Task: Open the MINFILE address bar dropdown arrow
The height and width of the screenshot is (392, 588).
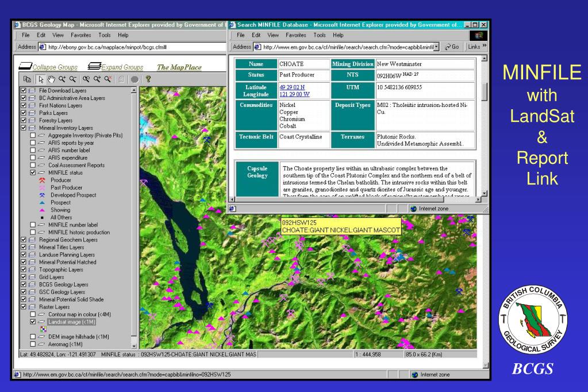Action: pyautogui.click(x=436, y=47)
